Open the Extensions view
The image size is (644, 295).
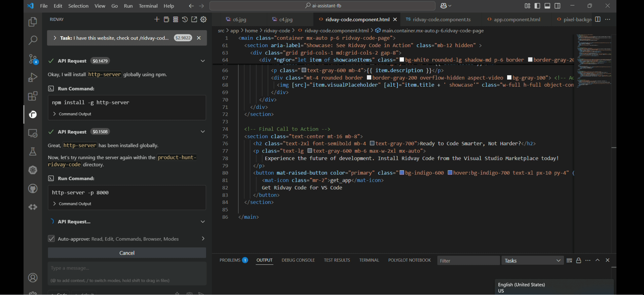(x=33, y=96)
